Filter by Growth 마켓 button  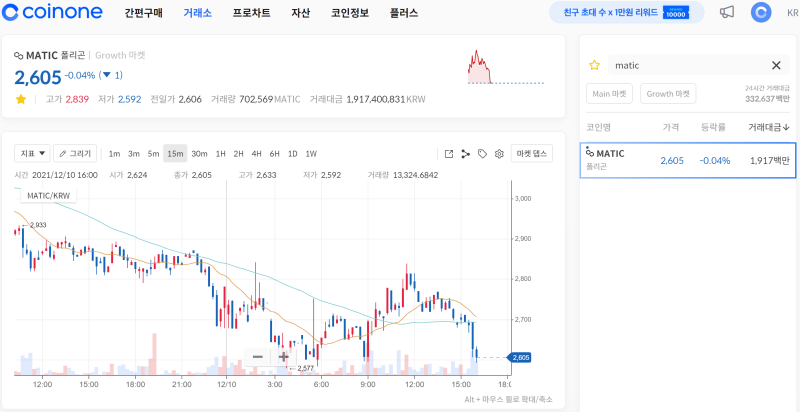pyautogui.click(x=668, y=94)
